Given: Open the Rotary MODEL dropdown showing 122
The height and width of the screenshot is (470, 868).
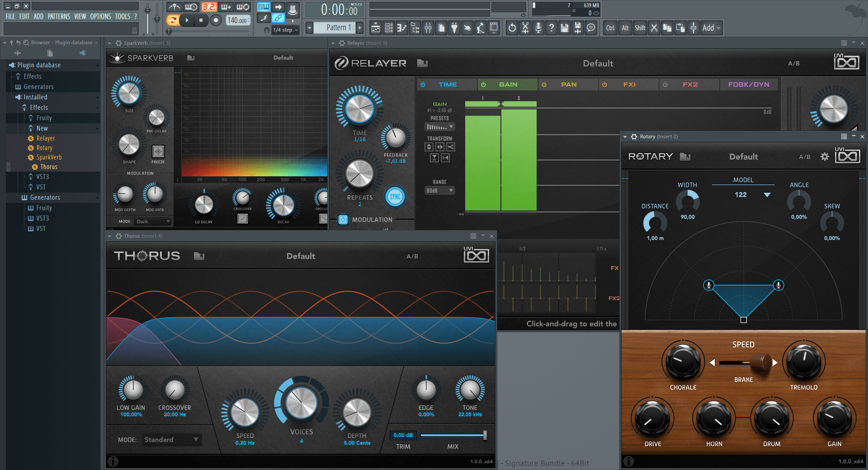Looking at the screenshot, I should point(752,195).
